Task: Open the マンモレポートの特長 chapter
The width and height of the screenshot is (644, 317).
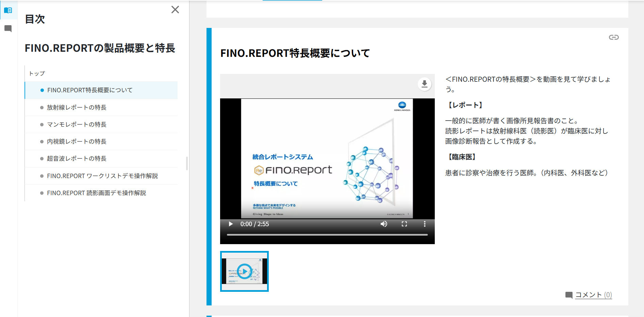Action: [76, 124]
